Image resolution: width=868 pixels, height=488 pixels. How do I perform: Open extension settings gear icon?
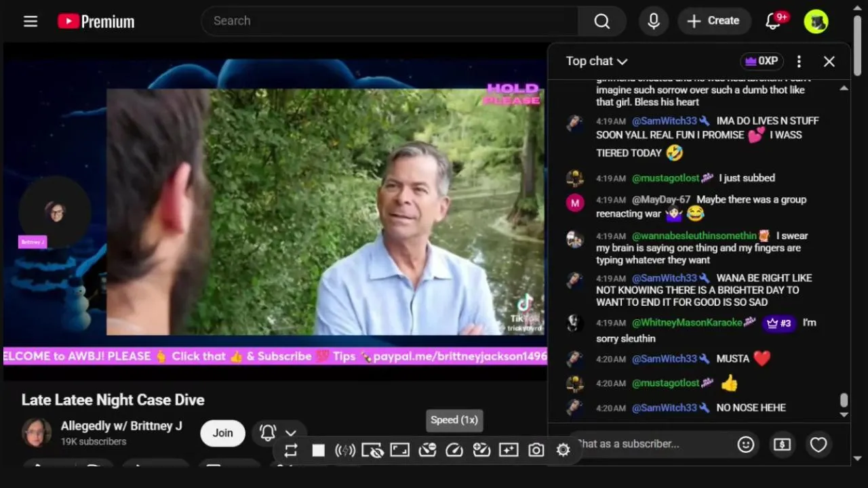563,450
